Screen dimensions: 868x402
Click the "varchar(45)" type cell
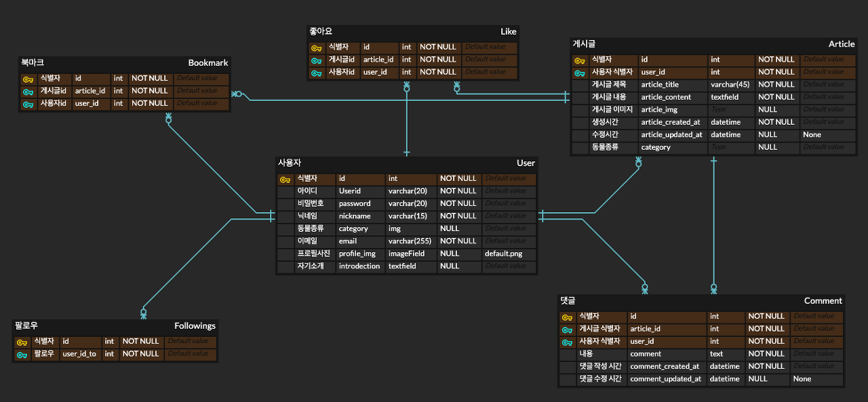(x=730, y=85)
